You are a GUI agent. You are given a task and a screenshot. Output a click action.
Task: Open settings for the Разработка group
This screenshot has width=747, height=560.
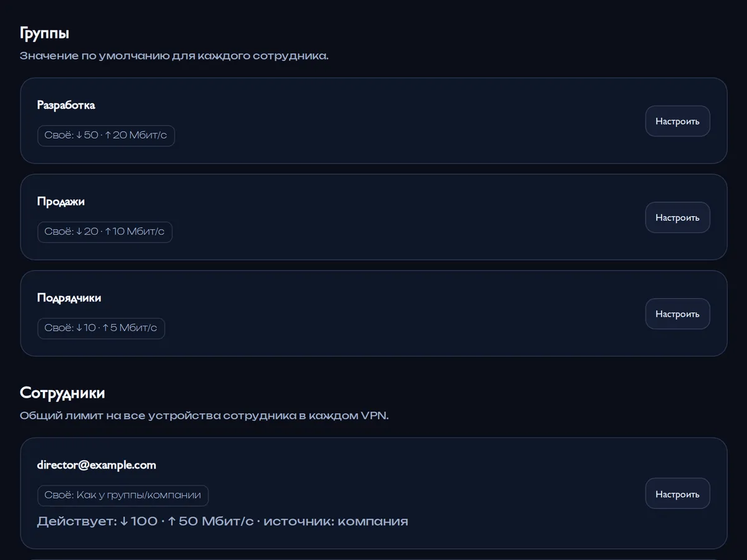coord(677,121)
